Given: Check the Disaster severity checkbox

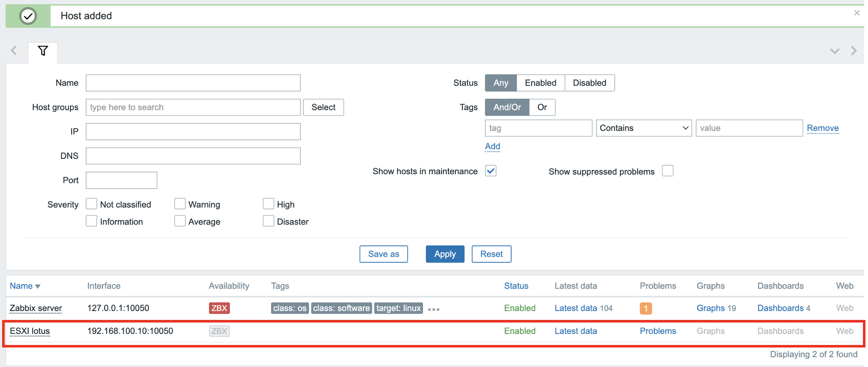Looking at the screenshot, I should [268, 221].
